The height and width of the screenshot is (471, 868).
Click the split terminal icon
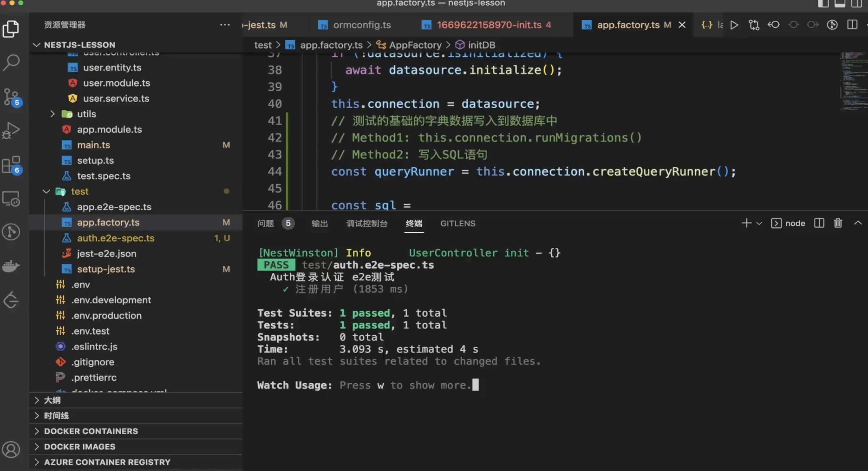click(819, 223)
